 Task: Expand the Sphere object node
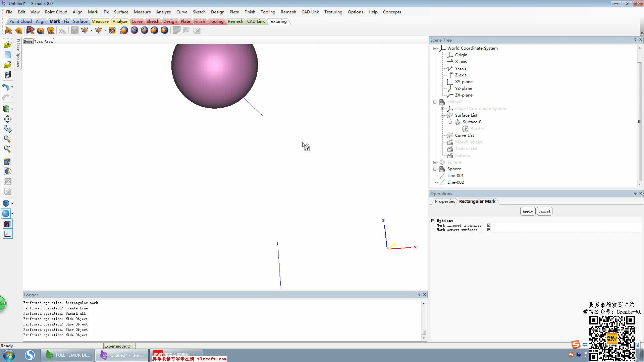435,169
